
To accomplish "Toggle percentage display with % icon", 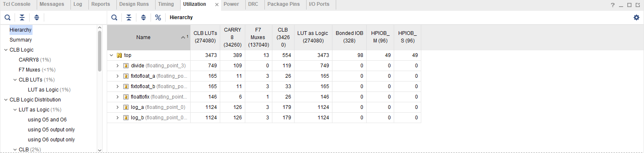I will [x=158, y=17].
